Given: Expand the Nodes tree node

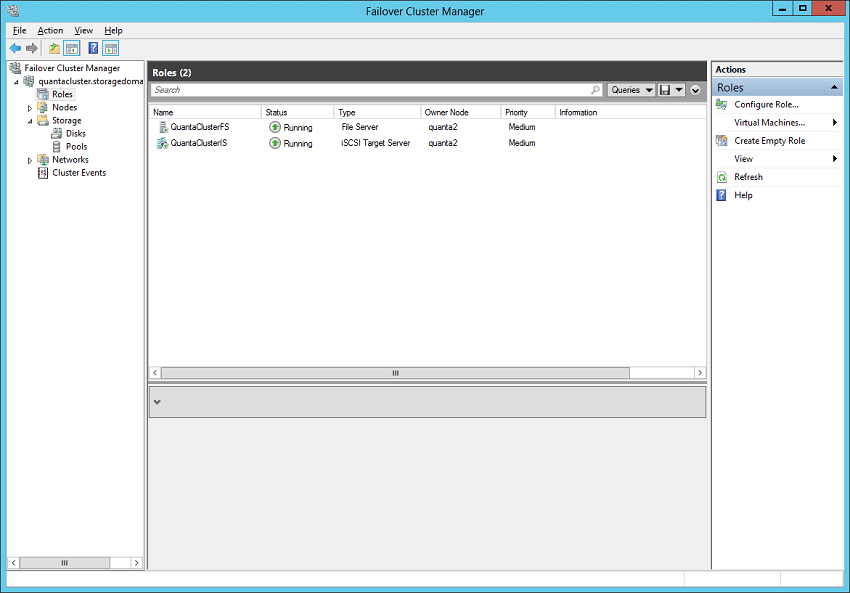Looking at the screenshot, I should [30, 108].
